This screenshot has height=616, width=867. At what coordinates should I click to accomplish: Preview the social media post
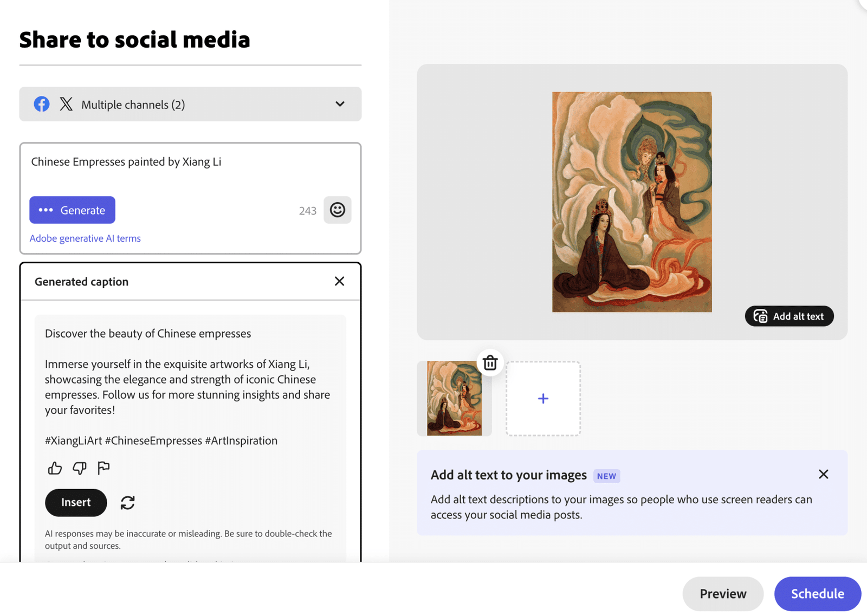[x=723, y=594]
